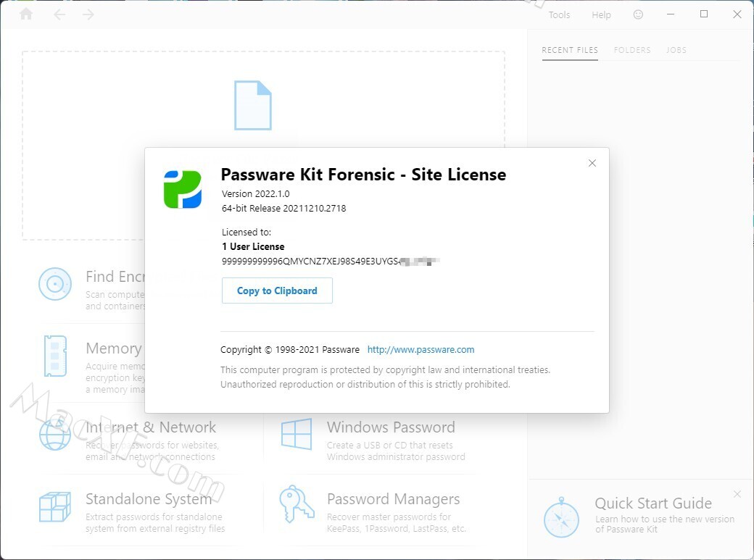Click the Password Managers keys icon
754x560 pixels.
pos(297,504)
